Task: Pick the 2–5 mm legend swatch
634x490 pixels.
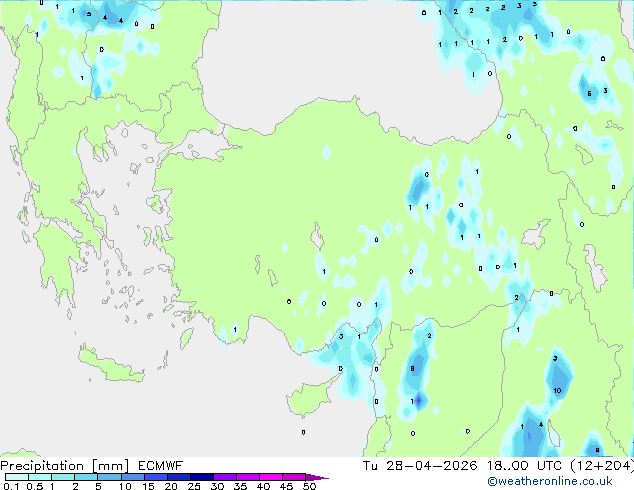Action: coord(86,477)
